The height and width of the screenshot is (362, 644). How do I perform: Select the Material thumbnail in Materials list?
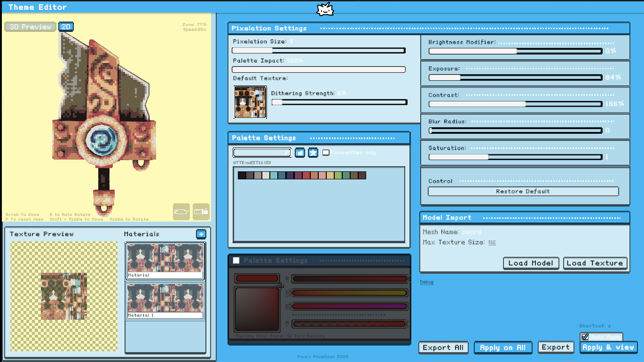click(x=165, y=261)
